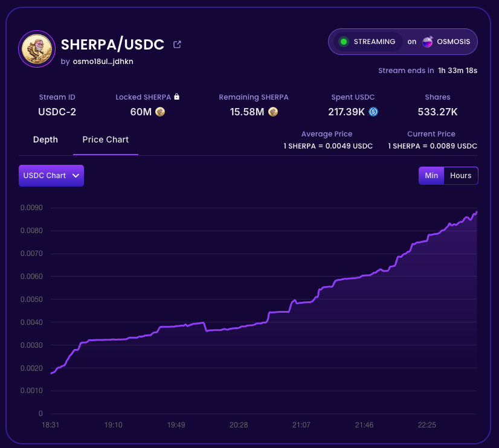This screenshot has height=448, width=499.
Task: Click the USDC coin icon beside 217.39K
Action: pos(373,112)
